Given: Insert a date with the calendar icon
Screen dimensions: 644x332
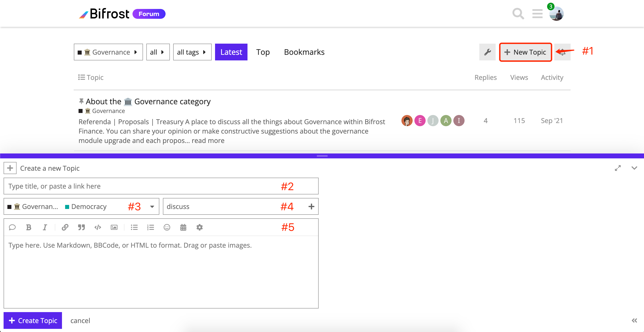Looking at the screenshot, I should pyautogui.click(x=183, y=227).
